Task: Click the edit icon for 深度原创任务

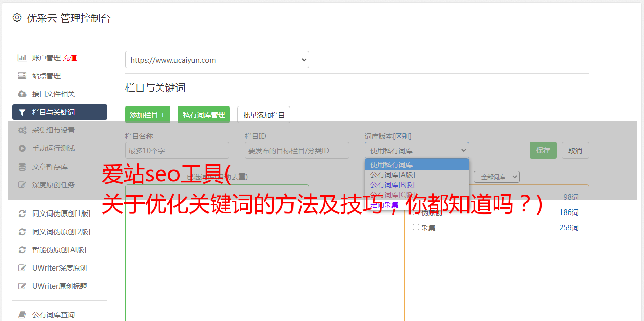Action: pos(22,185)
